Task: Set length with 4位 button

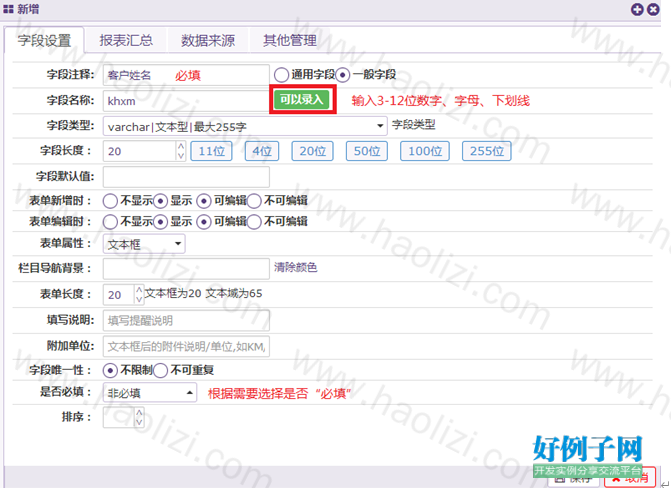Action: [262, 151]
